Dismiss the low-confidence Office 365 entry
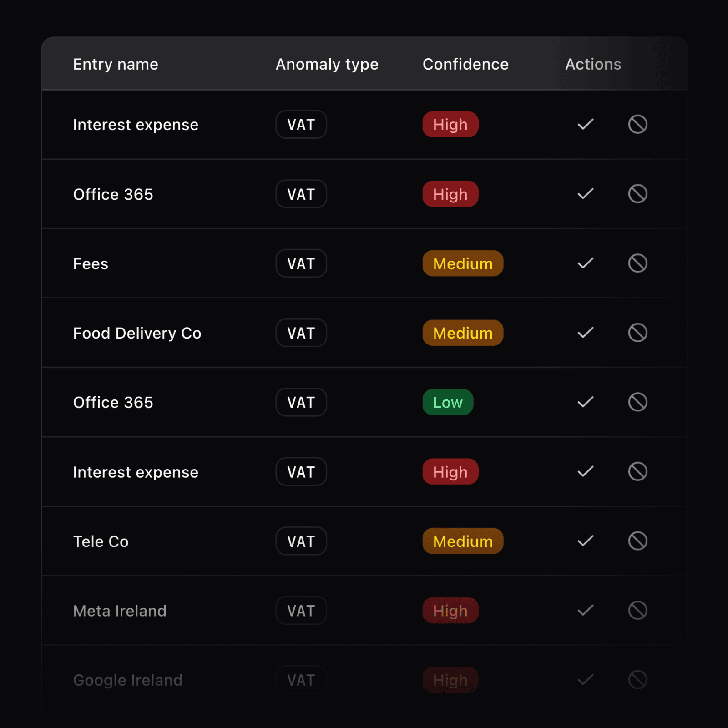 click(637, 402)
